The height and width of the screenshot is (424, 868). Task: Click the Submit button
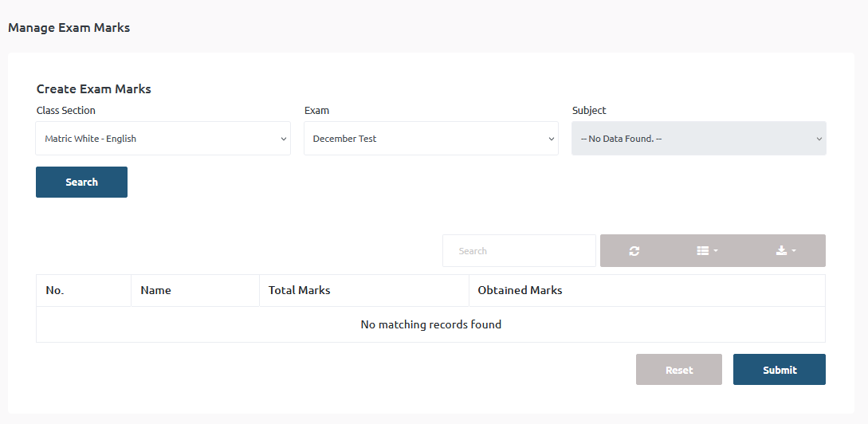[779, 370]
